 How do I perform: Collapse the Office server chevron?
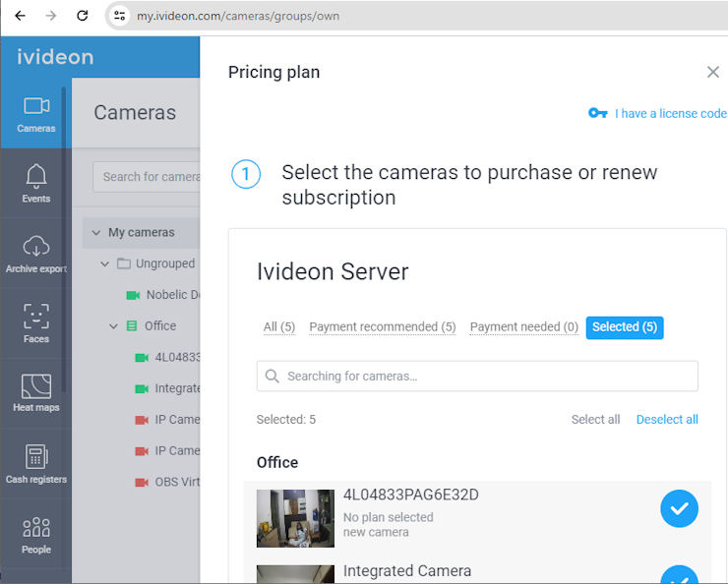(113, 326)
